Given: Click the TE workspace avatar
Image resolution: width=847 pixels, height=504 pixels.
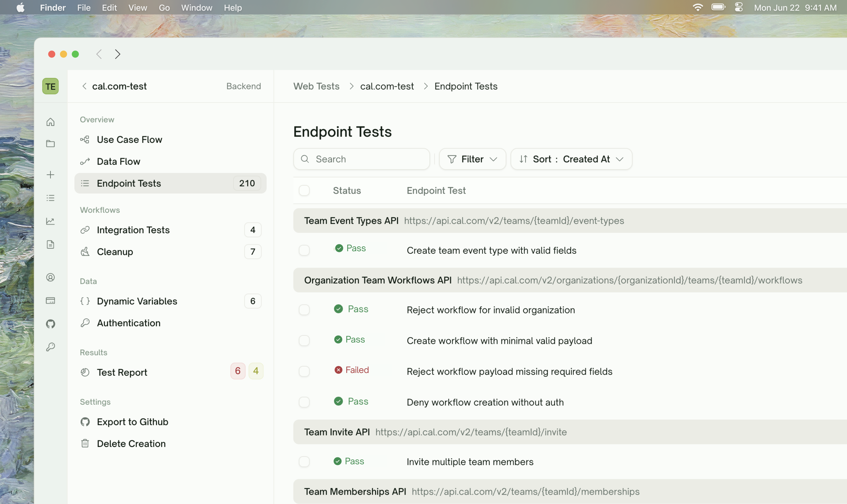Looking at the screenshot, I should point(50,86).
